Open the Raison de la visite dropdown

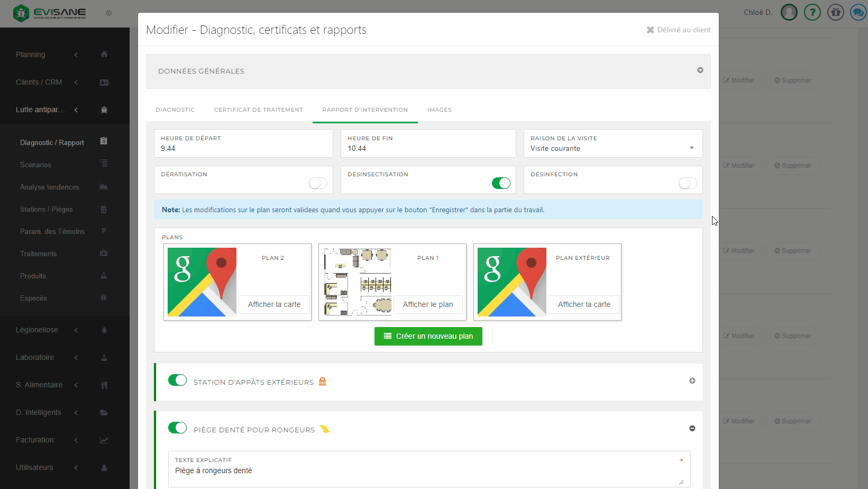tap(613, 148)
